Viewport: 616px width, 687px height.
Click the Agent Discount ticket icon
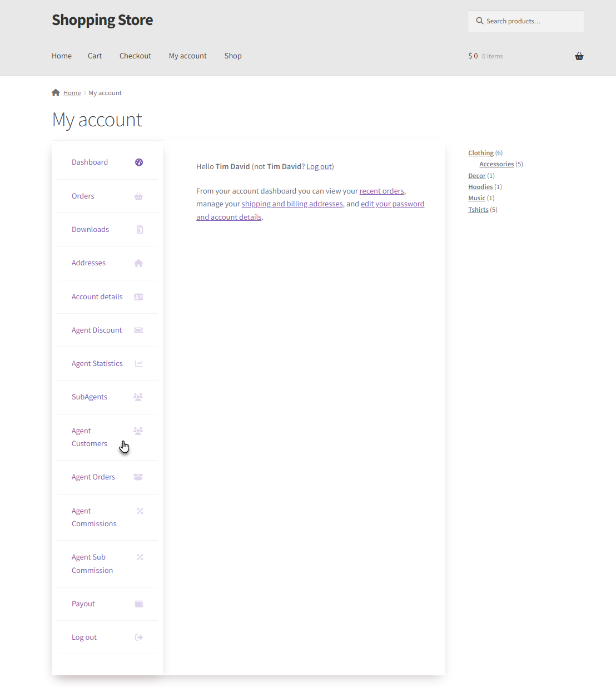click(139, 330)
